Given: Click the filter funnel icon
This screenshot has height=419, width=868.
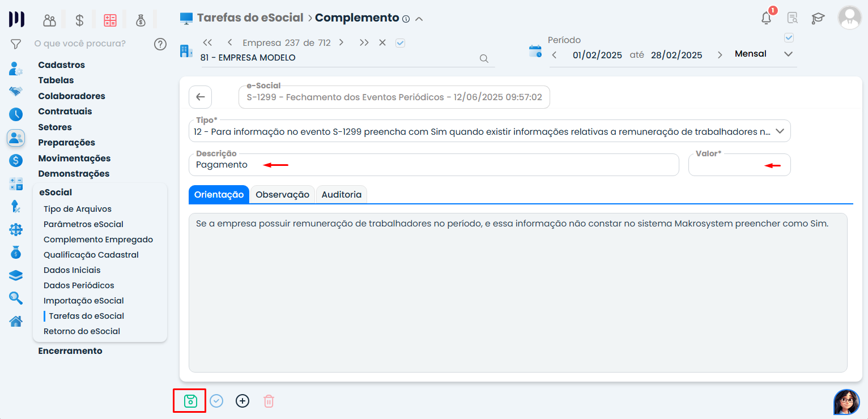Looking at the screenshot, I should (x=16, y=44).
